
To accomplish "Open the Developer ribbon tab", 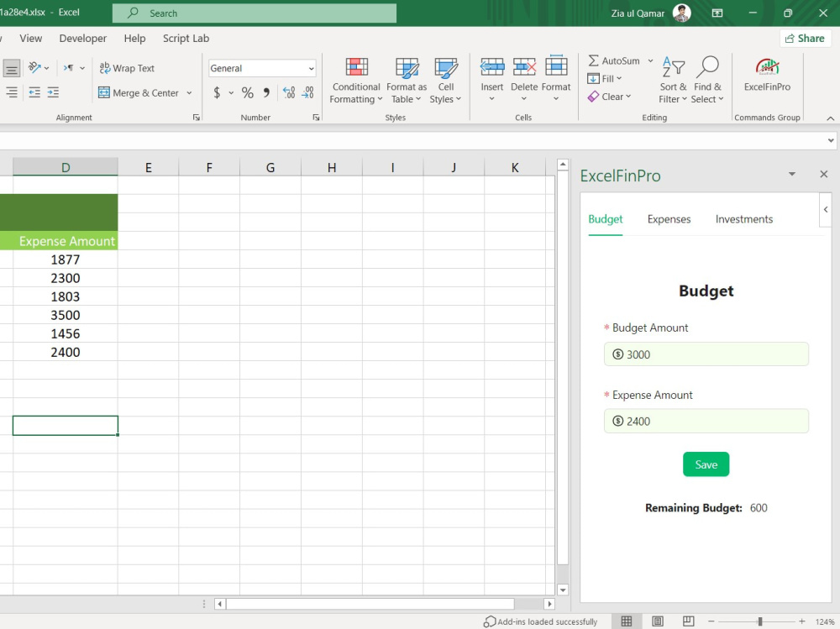I will [x=82, y=39].
